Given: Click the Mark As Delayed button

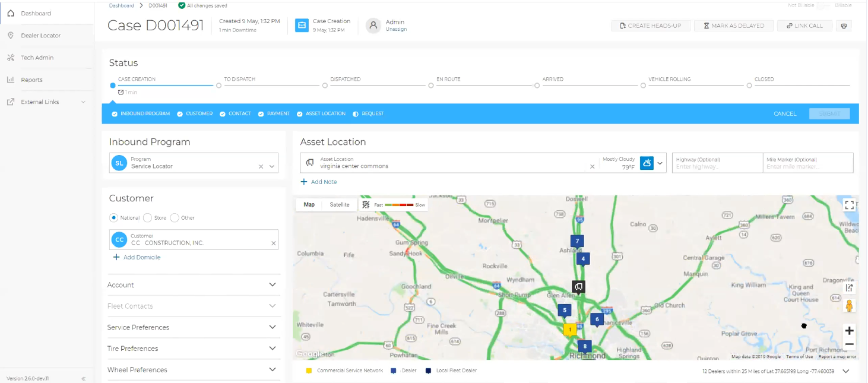Looking at the screenshot, I should pos(734,26).
